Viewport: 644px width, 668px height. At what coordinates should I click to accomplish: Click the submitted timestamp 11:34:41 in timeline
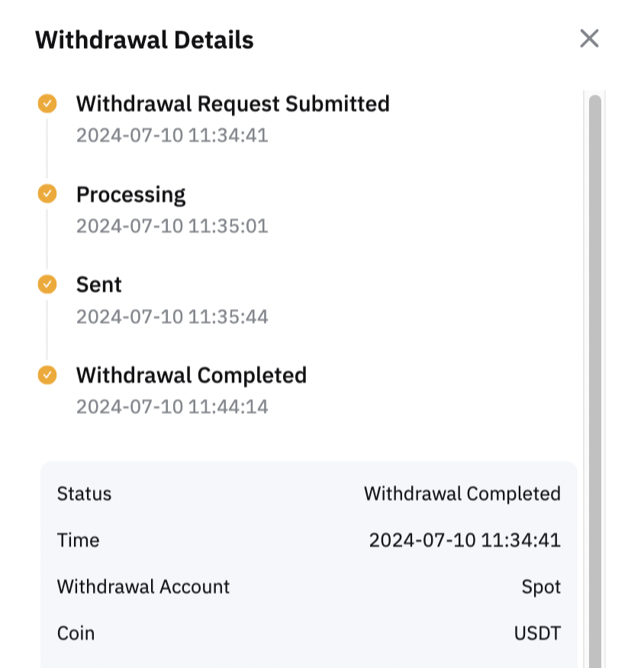172,136
